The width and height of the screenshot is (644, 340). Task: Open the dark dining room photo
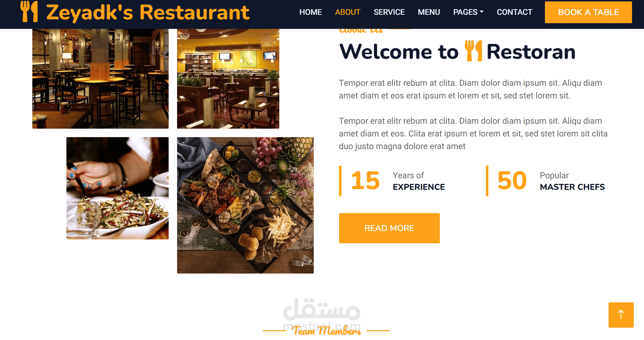coord(100,79)
